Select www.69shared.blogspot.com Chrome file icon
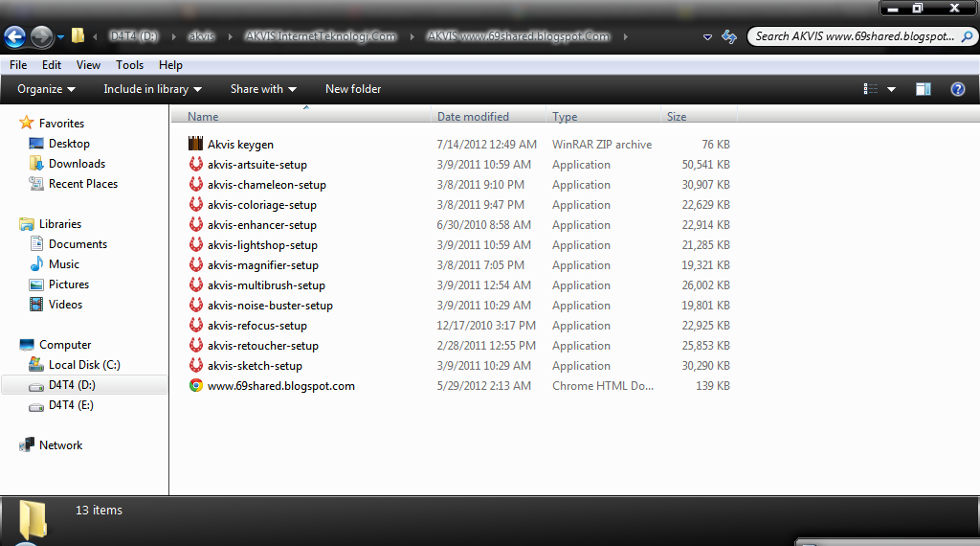980x546 pixels. click(195, 385)
